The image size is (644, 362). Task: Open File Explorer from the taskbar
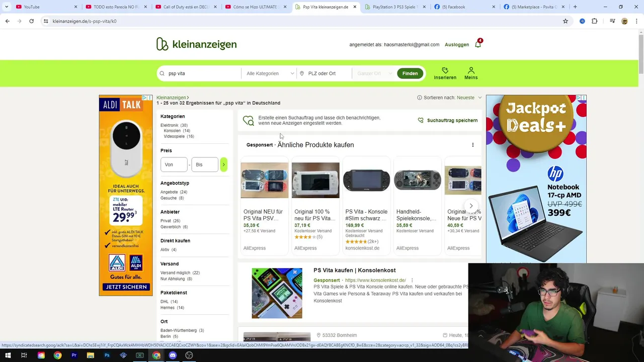point(91,355)
